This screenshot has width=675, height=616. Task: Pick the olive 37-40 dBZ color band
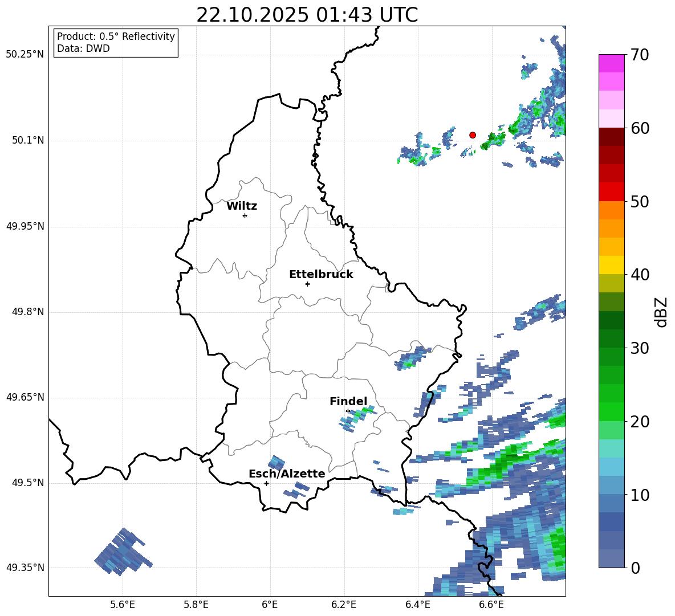click(x=612, y=283)
